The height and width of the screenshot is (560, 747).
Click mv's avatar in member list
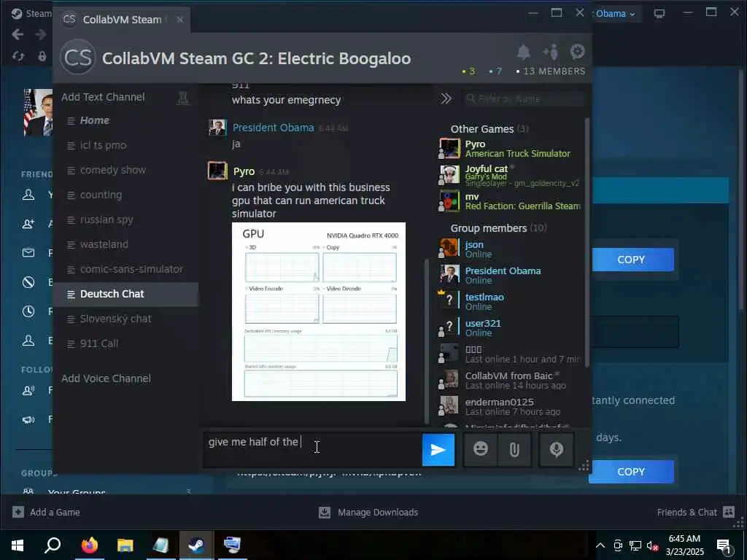tap(449, 201)
